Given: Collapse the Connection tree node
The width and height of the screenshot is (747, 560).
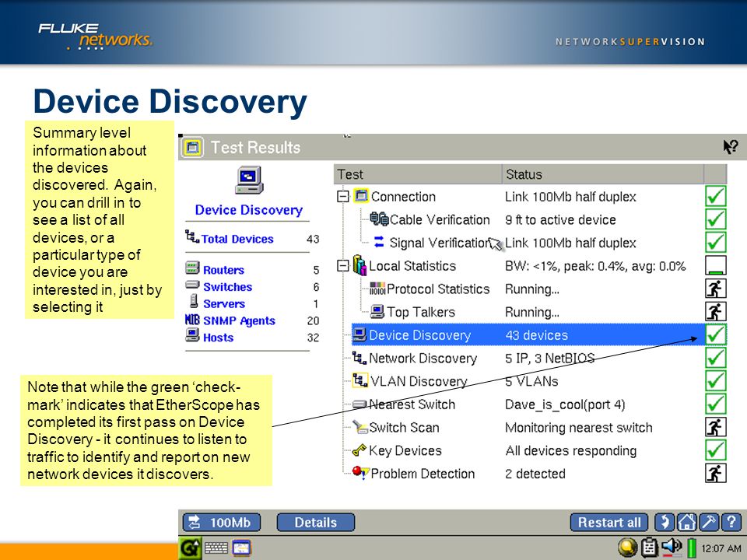Looking at the screenshot, I should [343, 197].
